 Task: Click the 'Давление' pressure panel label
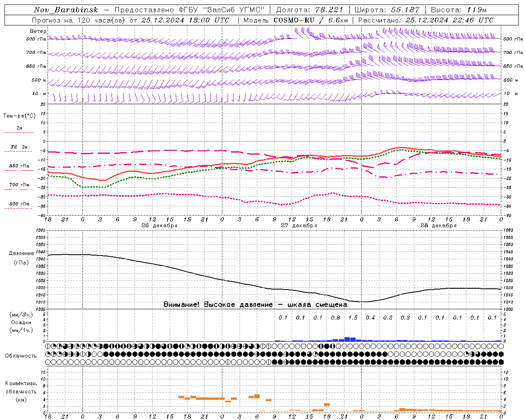(21, 253)
